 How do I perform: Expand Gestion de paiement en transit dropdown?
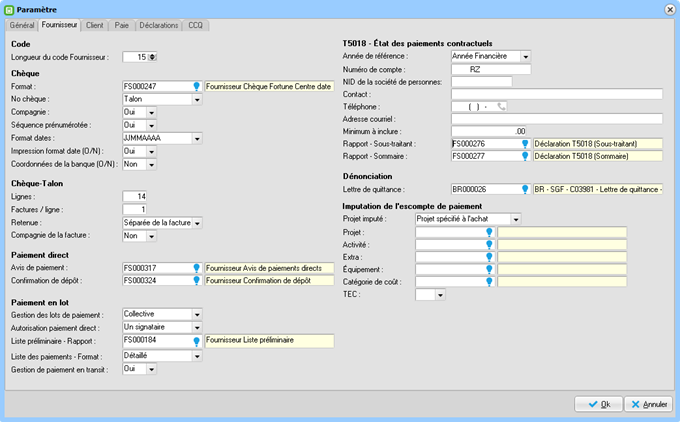151,369
